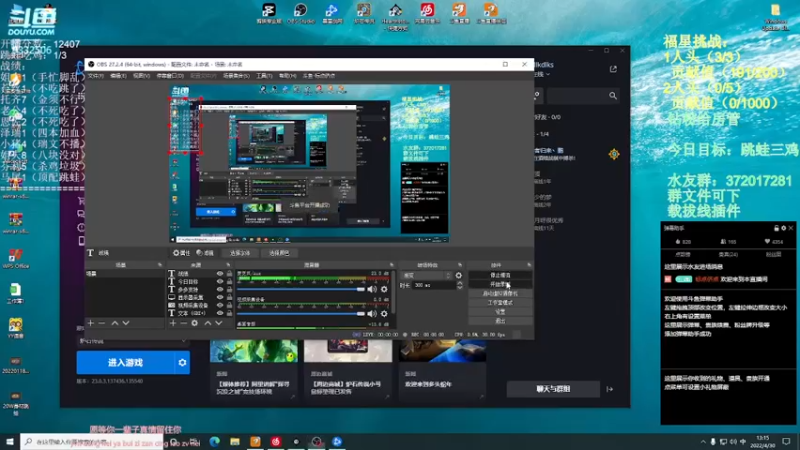Move scene down with arrow icon
The image size is (800, 450).
(126, 323)
